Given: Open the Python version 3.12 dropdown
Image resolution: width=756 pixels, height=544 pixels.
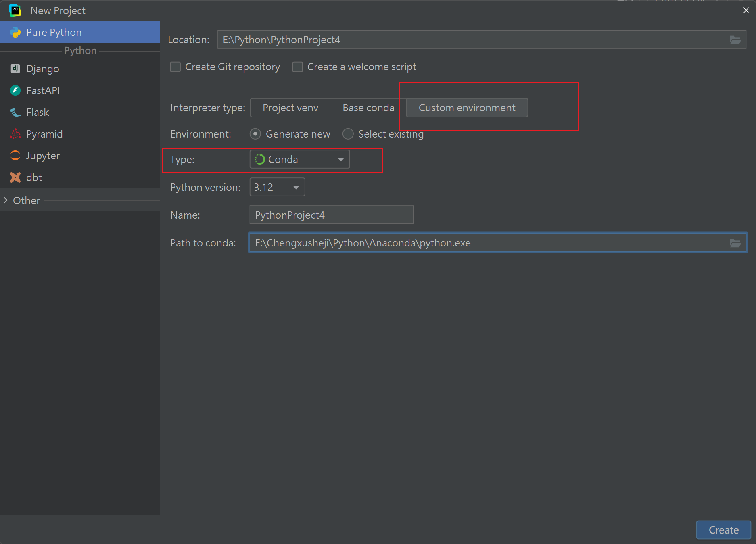Looking at the screenshot, I should pyautogui.click(x=277, y=187).
